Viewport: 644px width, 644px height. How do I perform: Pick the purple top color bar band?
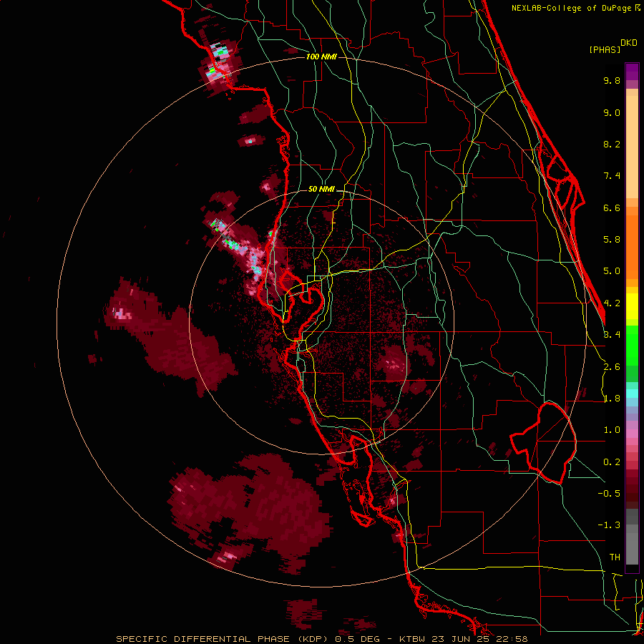point(632,72)
